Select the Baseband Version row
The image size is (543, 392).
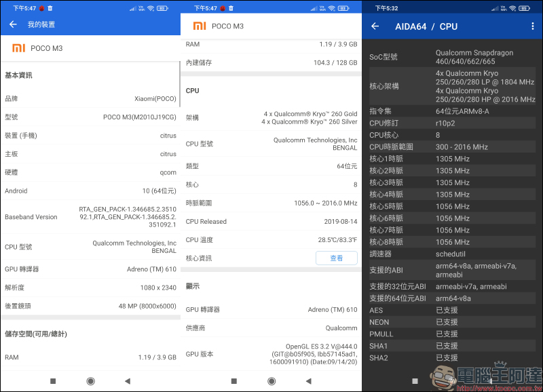point(90,217)
